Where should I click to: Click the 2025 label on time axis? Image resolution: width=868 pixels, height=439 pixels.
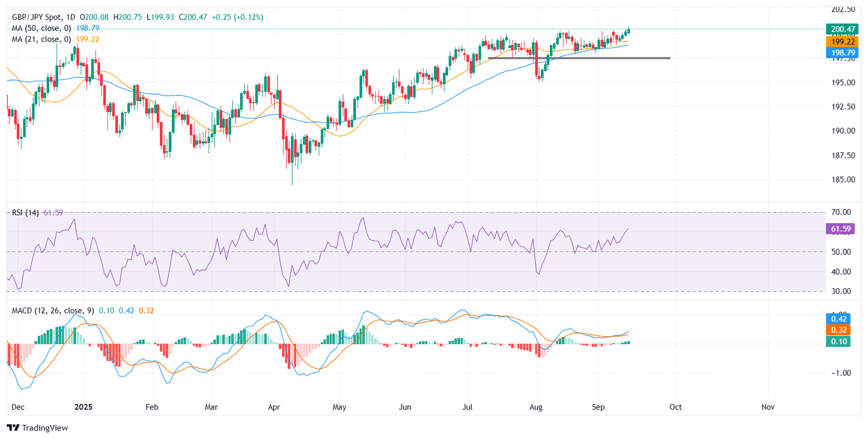83,407
